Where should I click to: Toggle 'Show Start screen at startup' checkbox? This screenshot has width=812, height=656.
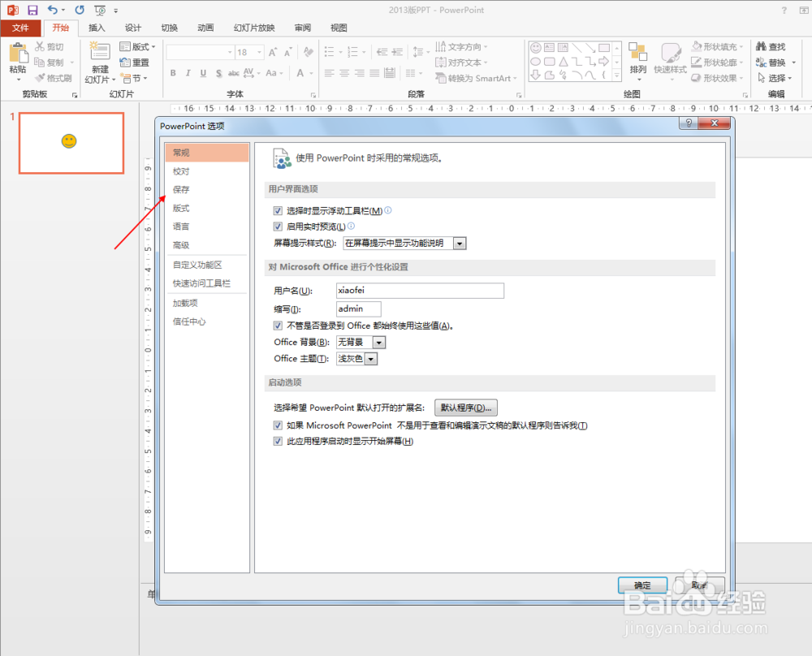point(278,441)
